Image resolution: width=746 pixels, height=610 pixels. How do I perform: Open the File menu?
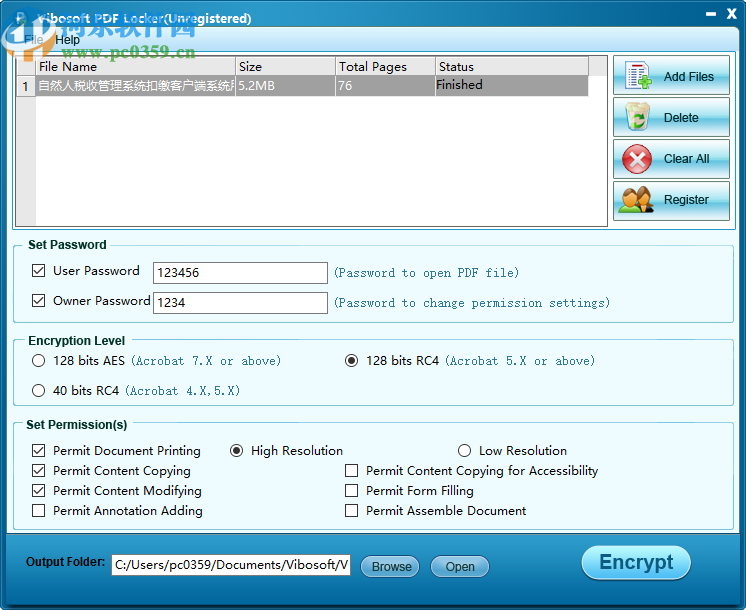pos(34,39)
